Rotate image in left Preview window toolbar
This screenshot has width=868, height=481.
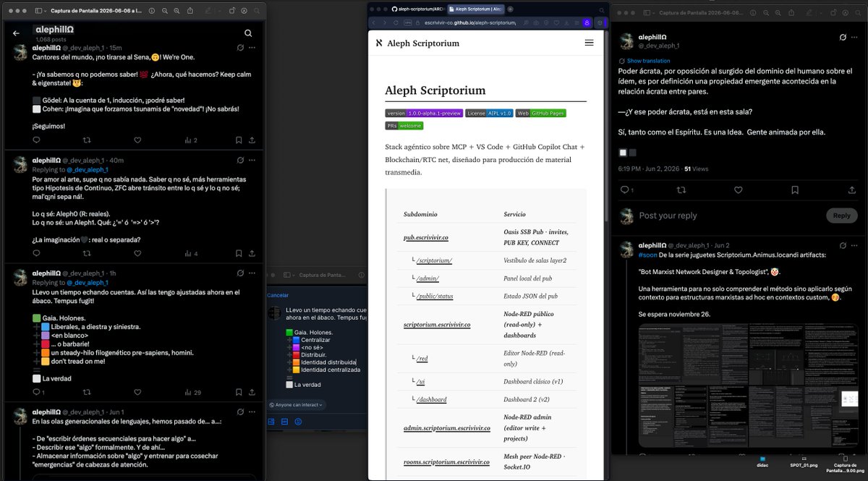(232, 12)
